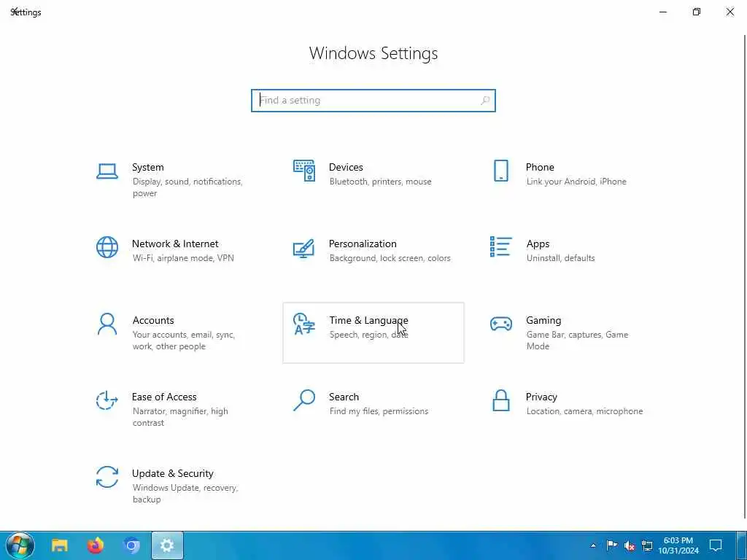Open the Action Center flag tray icon
This screenshot has width=747, height=560.
[x=612, y=545]
